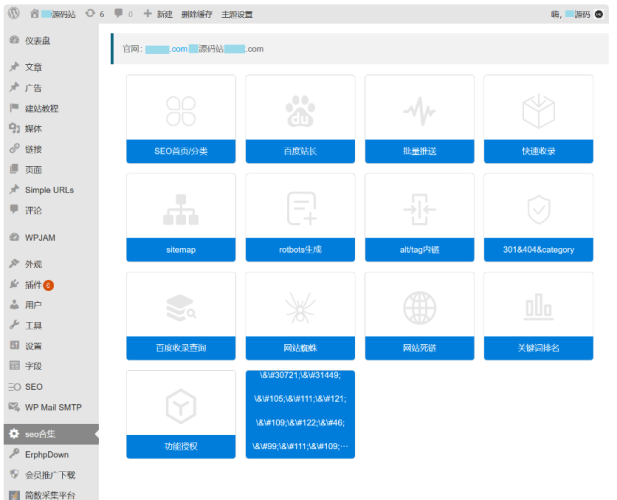Click the 百度收录查询 label button
Viewport: 617px width, 500px height.
[181, 348]
